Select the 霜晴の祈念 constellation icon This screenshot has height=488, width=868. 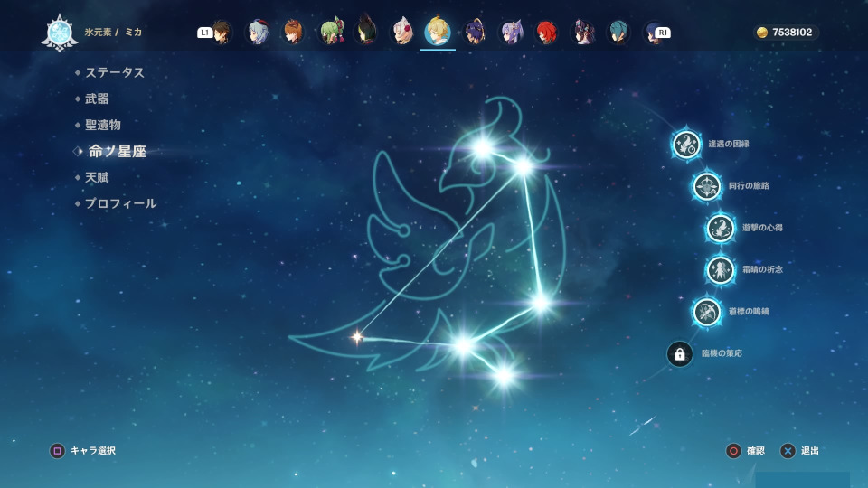[x=721, y=270]
